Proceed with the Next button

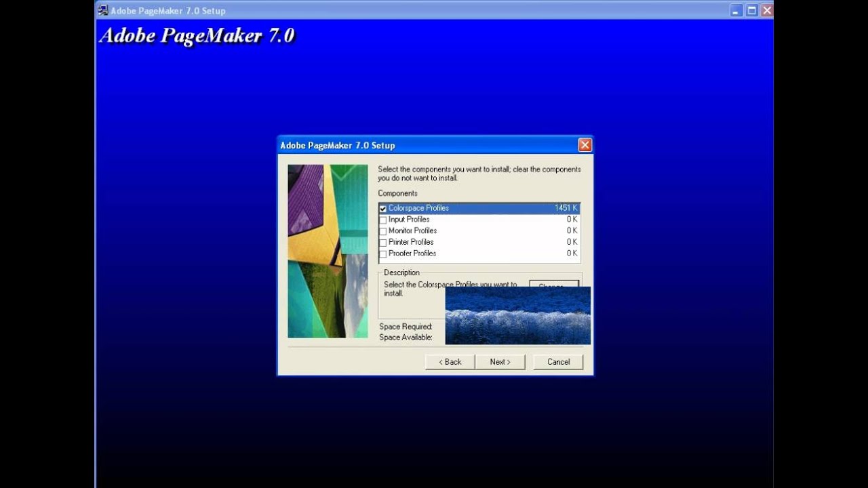point(500,362)
